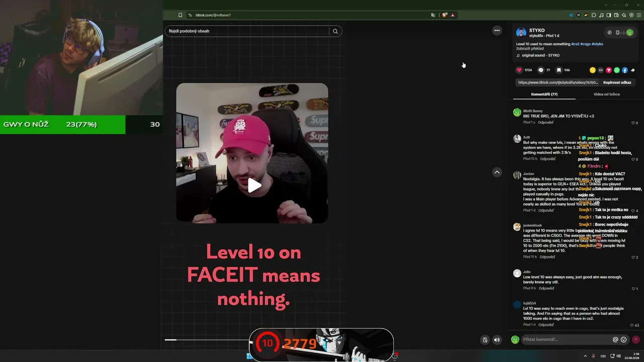Screen dimensions: 644x362
Task: Click the search magnifier icon
Action: click(335, 31)
